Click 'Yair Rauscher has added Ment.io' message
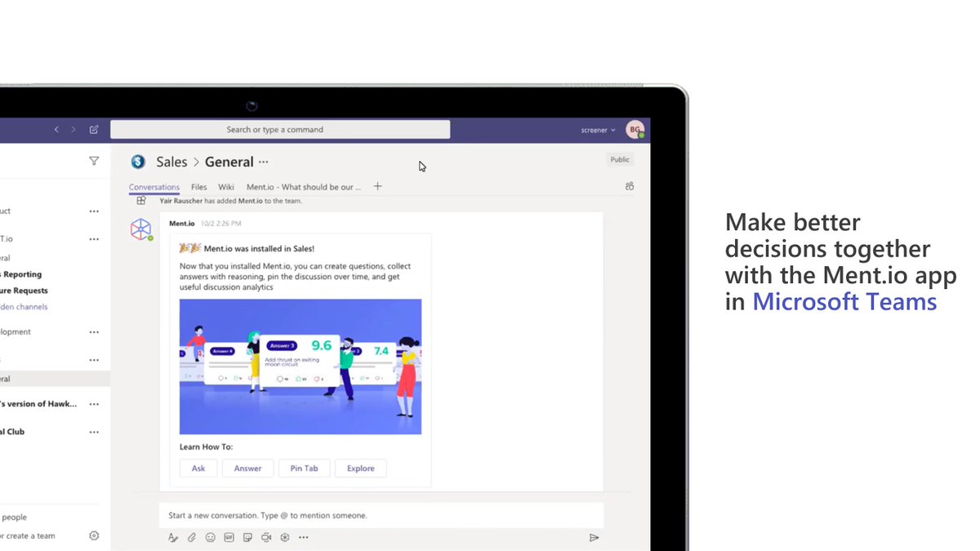This screenshot has height=551, width=980. click(x=230, y=200)
